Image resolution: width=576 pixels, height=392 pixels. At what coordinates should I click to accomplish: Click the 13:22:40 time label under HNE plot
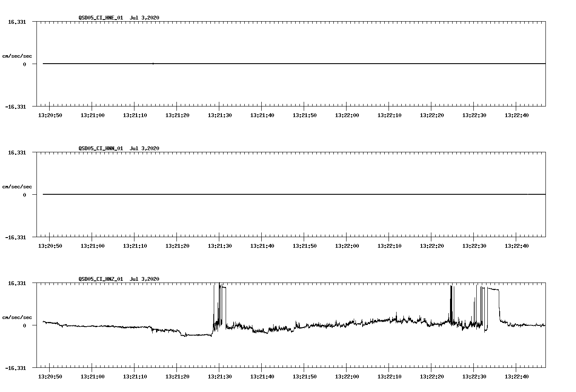(x=517, y=115)
